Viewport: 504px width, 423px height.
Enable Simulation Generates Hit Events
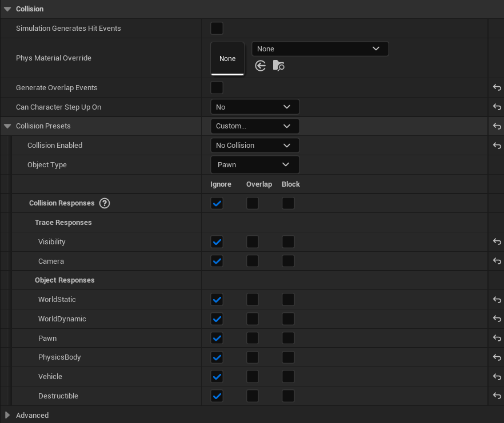click(216, 28)
